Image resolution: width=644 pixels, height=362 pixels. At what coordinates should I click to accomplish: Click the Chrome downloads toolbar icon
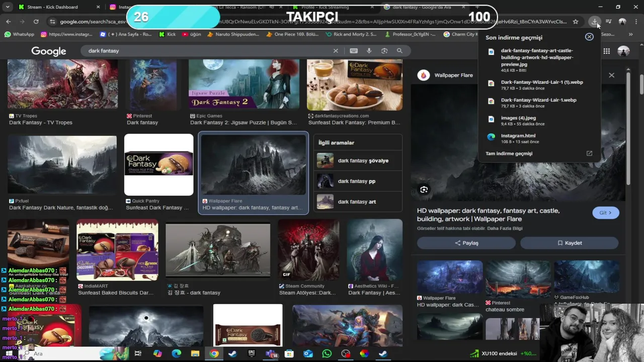click(594, 22)
